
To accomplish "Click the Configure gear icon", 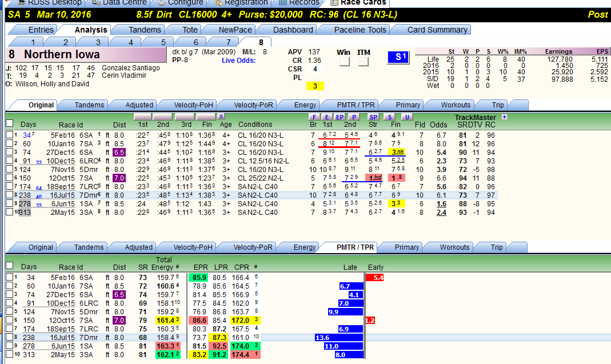I will point(161,2).
